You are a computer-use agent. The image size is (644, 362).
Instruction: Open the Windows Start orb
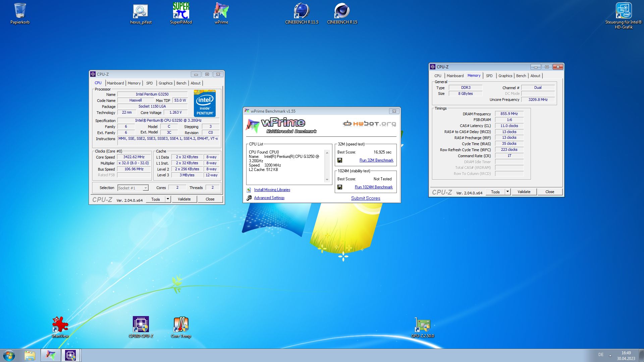pyautogui.click(x=9, y=355)
